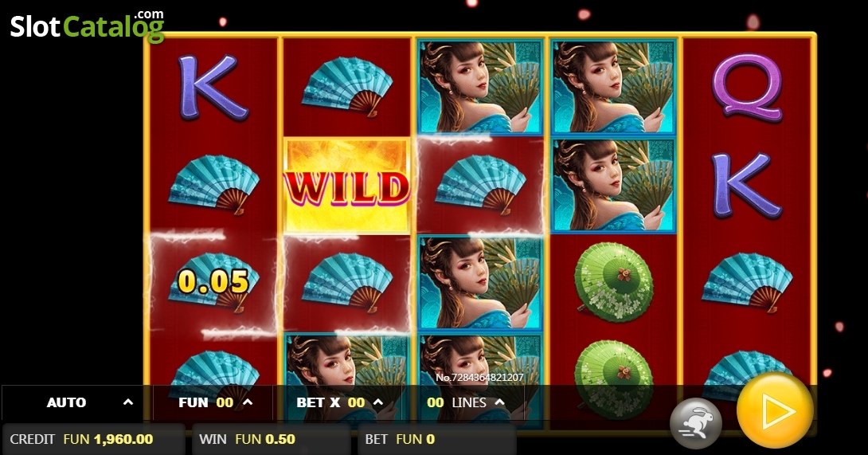Expand the BET X multiplier menu
The width and height of the screenshot is (868, 455).
[341, 403]
